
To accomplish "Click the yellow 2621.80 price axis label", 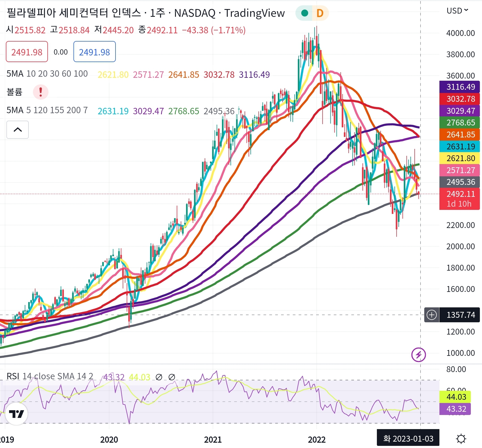I will 460,158.
